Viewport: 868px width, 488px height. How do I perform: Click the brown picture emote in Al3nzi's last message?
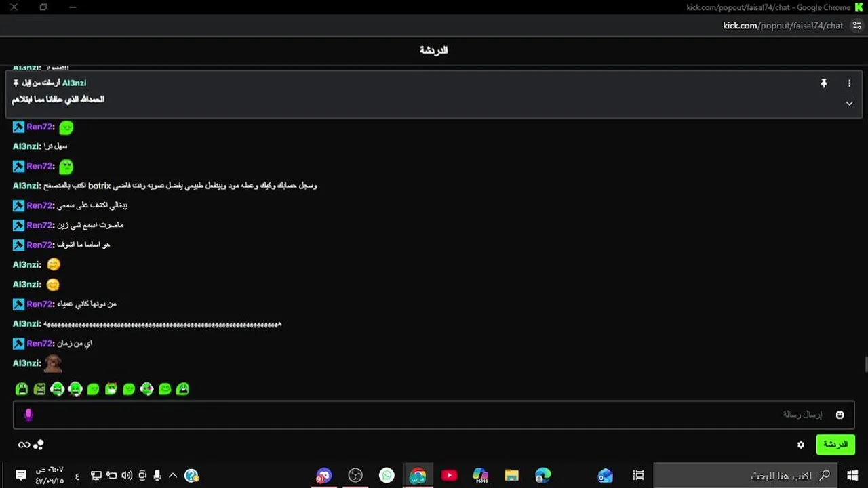(x=53, y=363)
